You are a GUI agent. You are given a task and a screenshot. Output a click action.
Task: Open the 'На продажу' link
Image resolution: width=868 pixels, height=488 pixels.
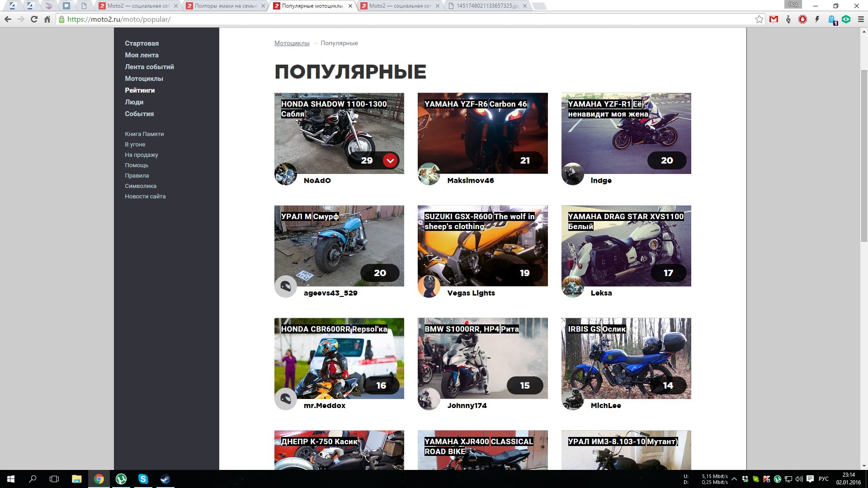142,155
